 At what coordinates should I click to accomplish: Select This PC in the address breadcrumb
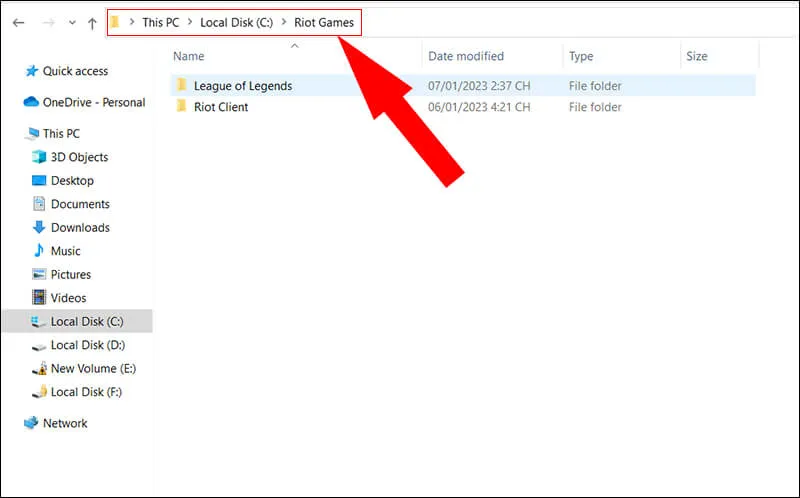click(x=161, y=22)
